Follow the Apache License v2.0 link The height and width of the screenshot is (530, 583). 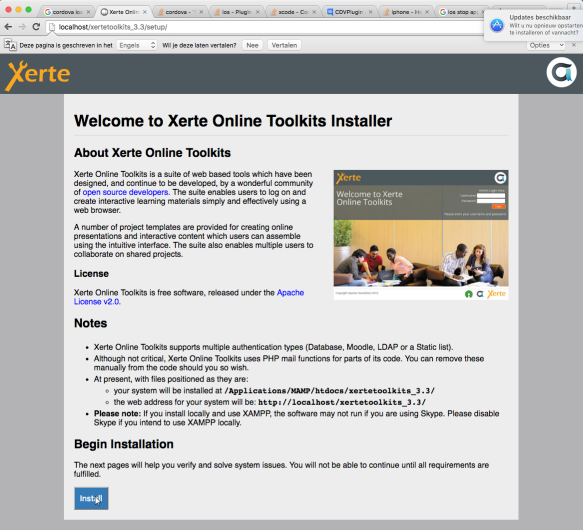click(189, 297)
